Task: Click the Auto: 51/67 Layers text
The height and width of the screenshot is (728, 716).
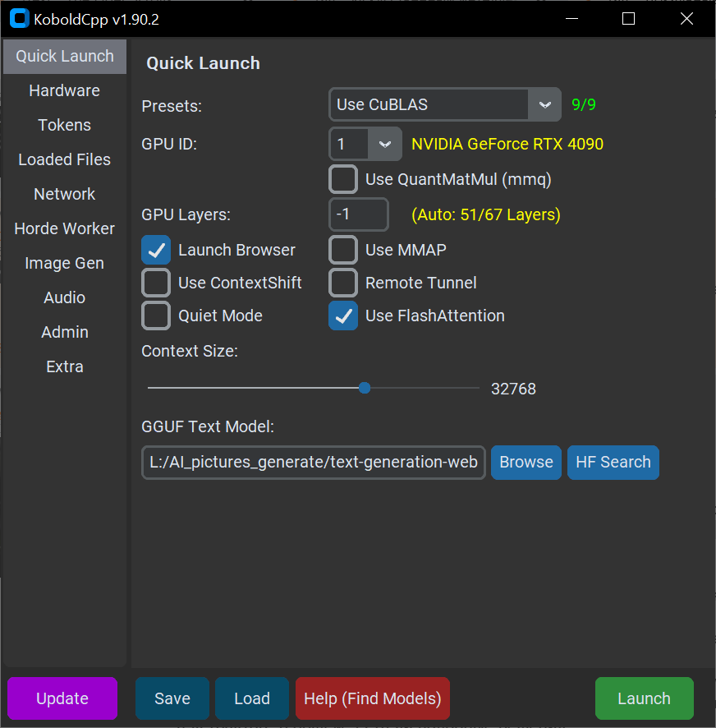Action: (x=486, y=214)
